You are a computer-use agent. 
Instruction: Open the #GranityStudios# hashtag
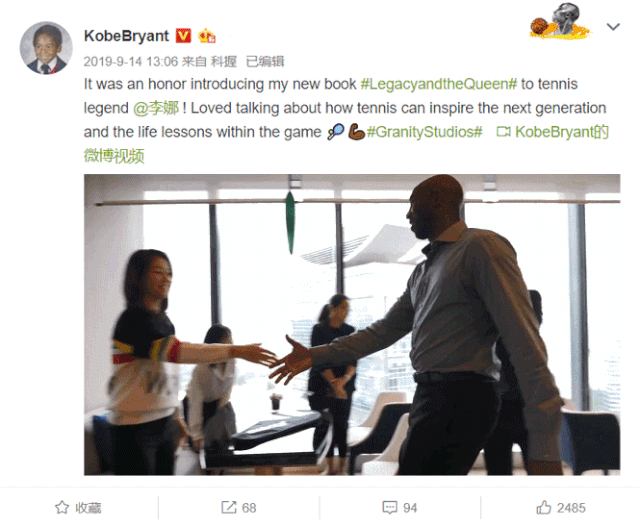424,132
